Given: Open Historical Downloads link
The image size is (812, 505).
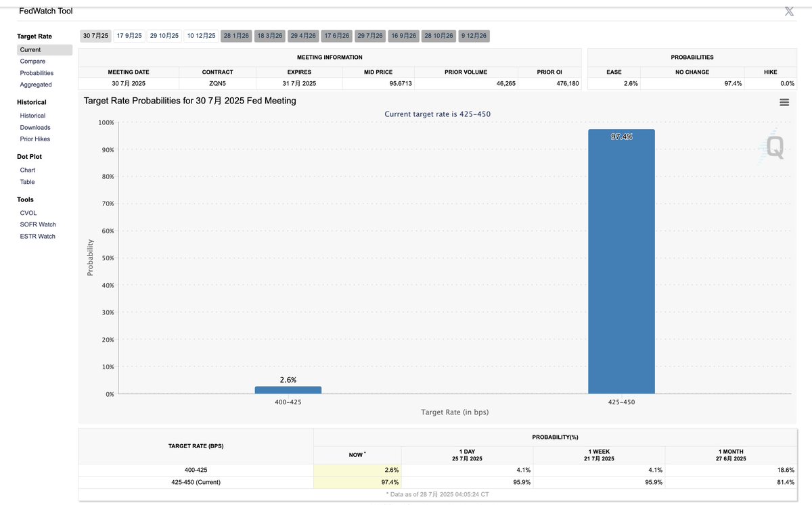Looking at the screenshot, I should tap(35, 127).
